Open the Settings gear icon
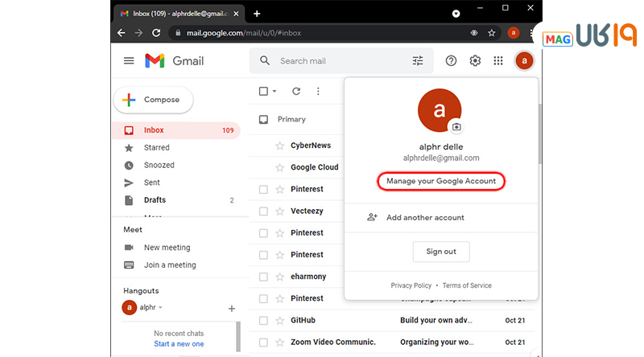The image size is (644, 357). 475,61
